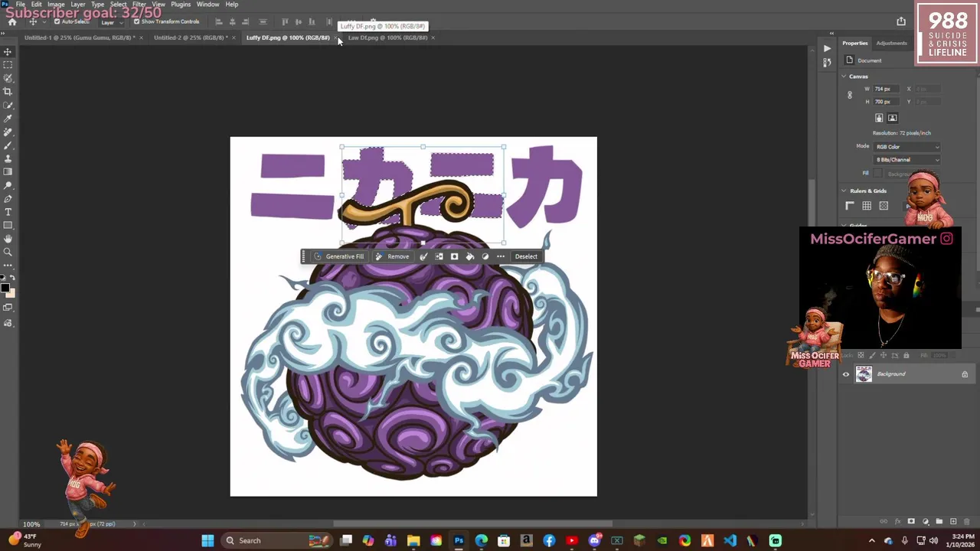Viewport: 980px width, 551px height.
Task: Click the Share icon at top right
Action: pos(901,21)
